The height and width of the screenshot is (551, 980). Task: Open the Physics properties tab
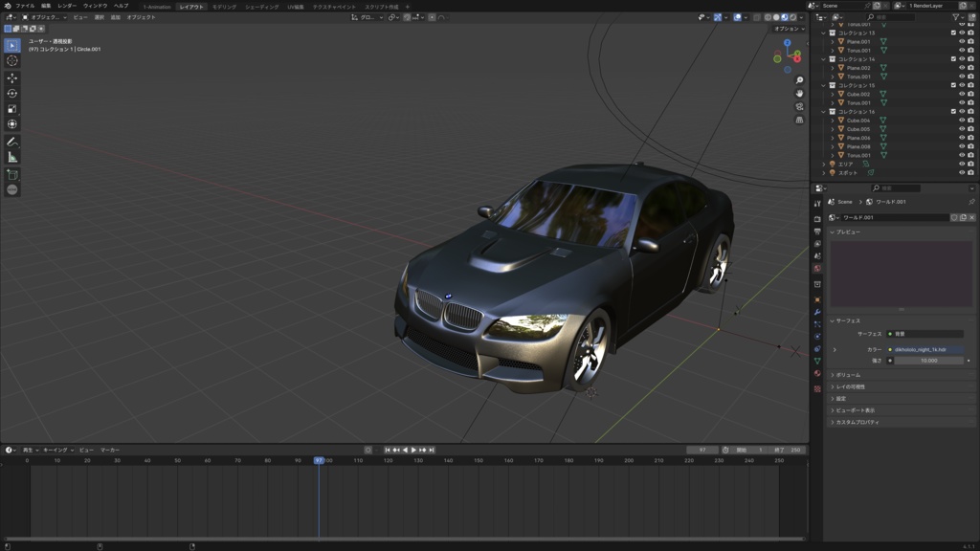click(817, 337)
